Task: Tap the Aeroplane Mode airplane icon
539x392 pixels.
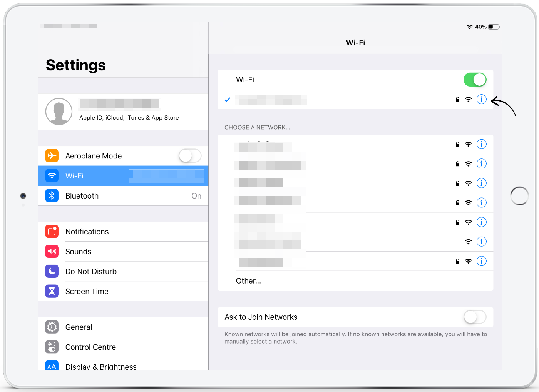Action: pyautogui.click(x=52, y=156)
